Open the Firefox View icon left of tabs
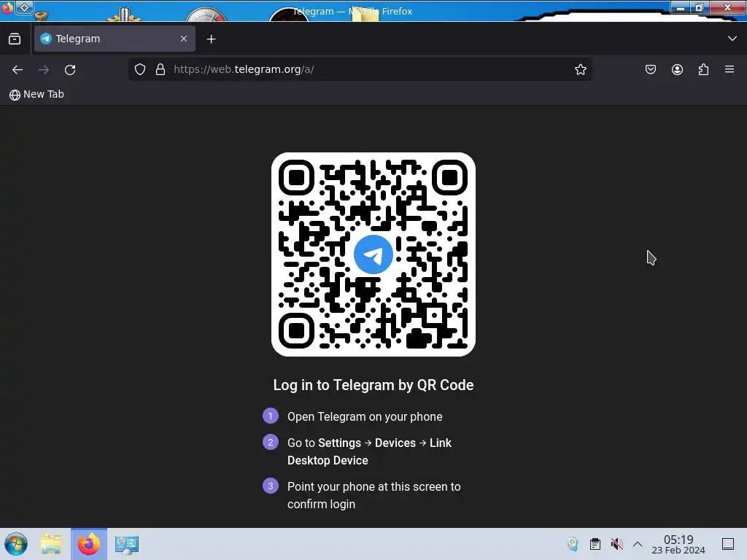 [x=15, y=39]
